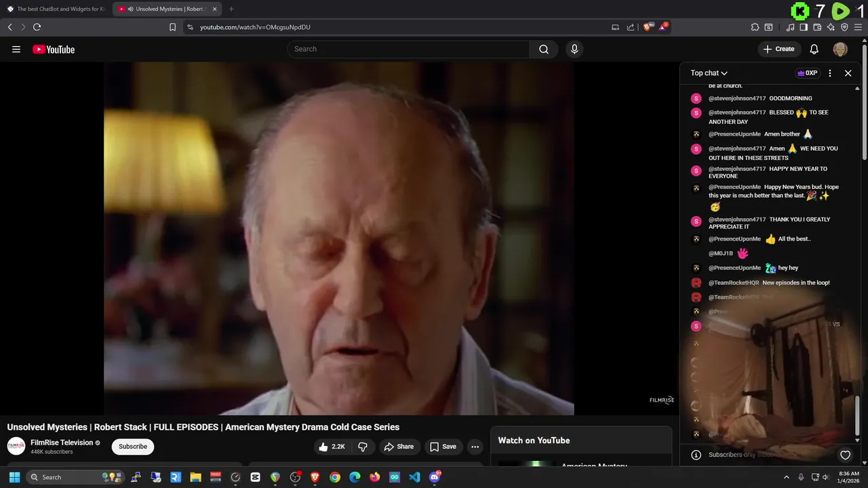Click the video player to pause
The width and height of the screenshot is (868, 488).
[339, 239]
